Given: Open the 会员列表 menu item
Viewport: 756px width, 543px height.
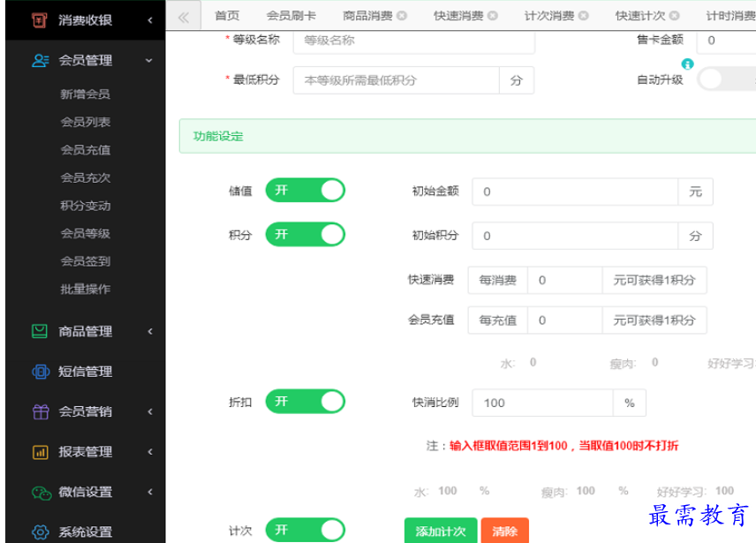Looking at the screenshot, I should coord(86,122).
